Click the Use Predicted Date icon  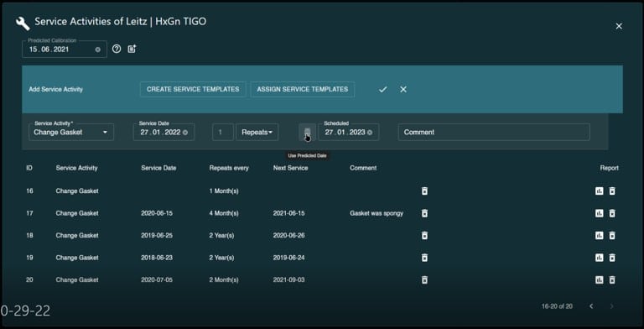[307, 132]
